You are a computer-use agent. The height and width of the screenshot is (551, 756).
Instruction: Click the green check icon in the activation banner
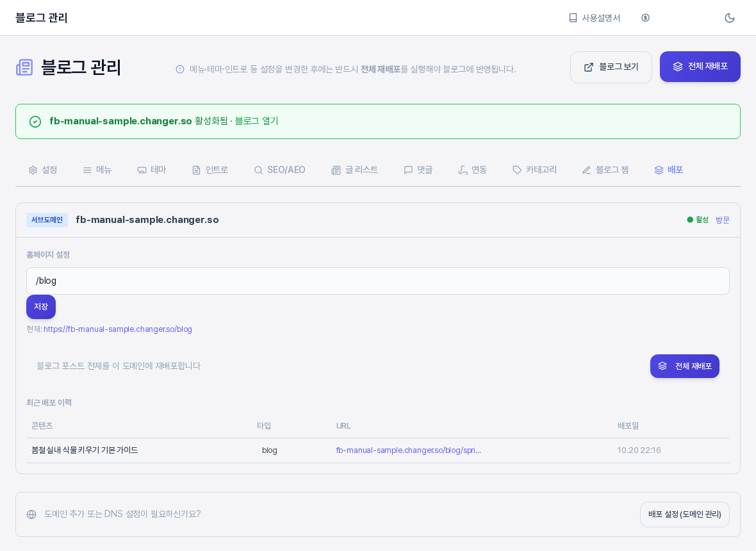click(35, 122)
